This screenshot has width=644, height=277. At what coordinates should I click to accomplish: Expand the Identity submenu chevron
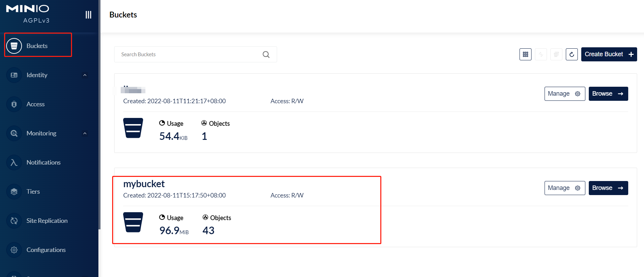(x=85, y=75)
